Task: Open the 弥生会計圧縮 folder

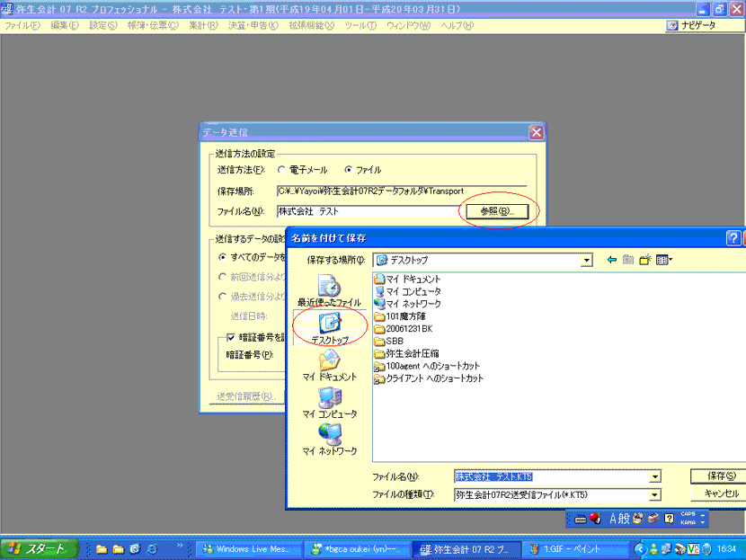Action: [x=405, y=354]
